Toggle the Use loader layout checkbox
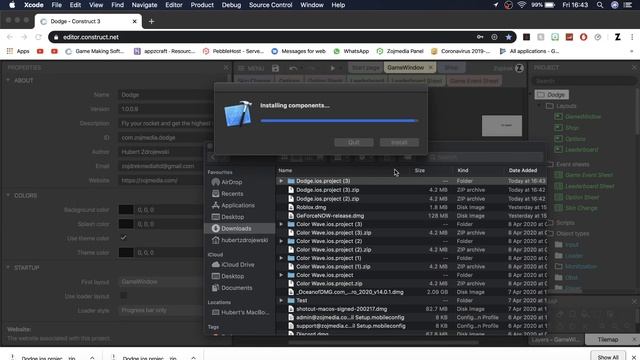The image size is (640, 360). (x=123, y=296)
